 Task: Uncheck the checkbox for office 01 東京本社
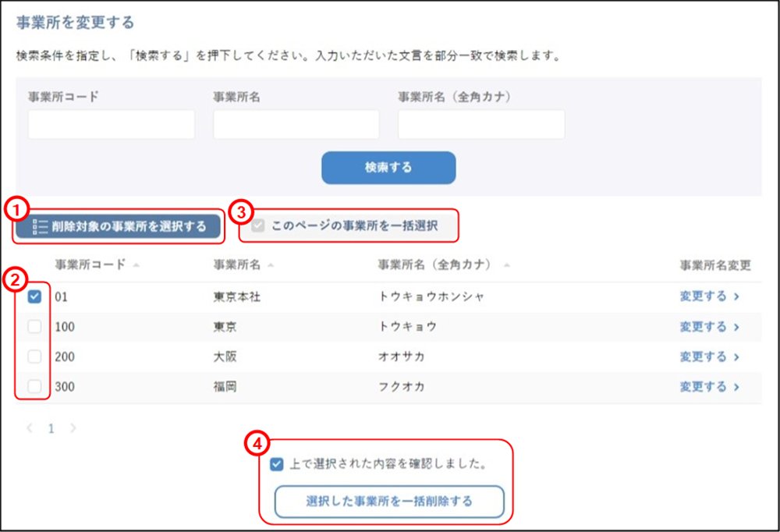click(33, 296)
